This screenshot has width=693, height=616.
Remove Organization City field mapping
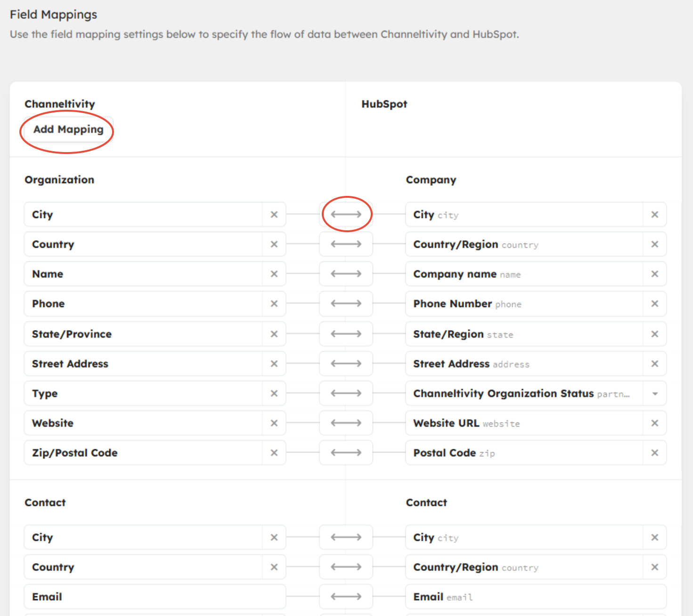[x=274, y=215]
